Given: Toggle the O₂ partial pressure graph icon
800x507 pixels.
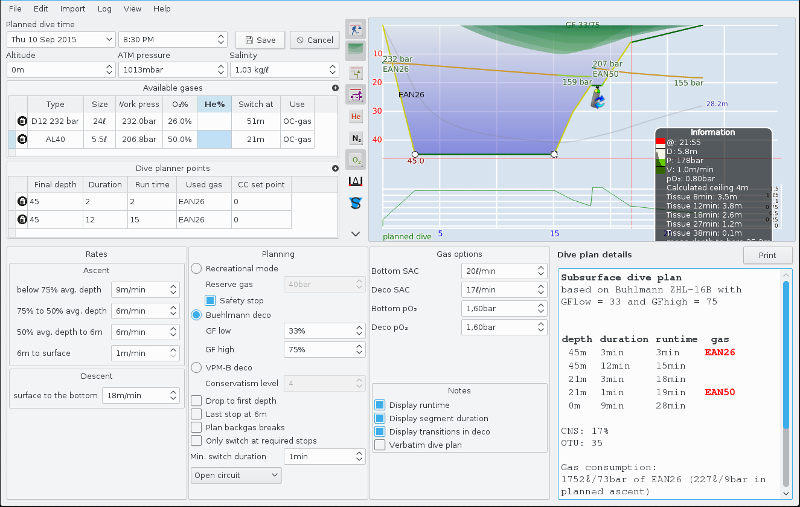Looking at the screenshot, I should coord(355,159).
